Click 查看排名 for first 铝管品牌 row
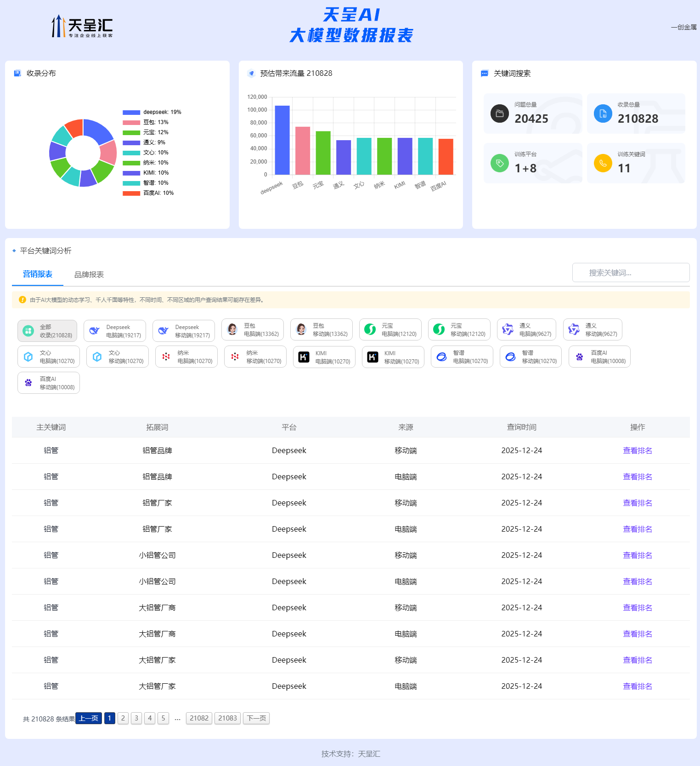The image size is (700, 766). pyautogui.click(x=637, y=451)
